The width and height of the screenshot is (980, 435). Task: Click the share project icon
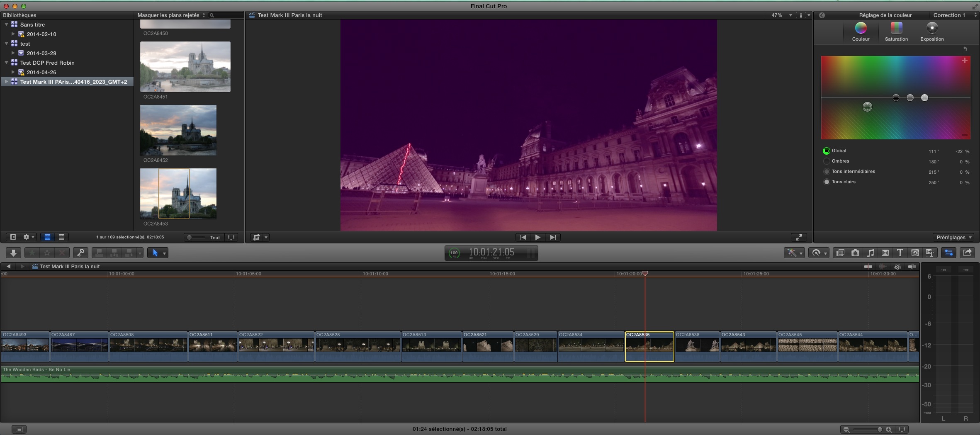967,253
